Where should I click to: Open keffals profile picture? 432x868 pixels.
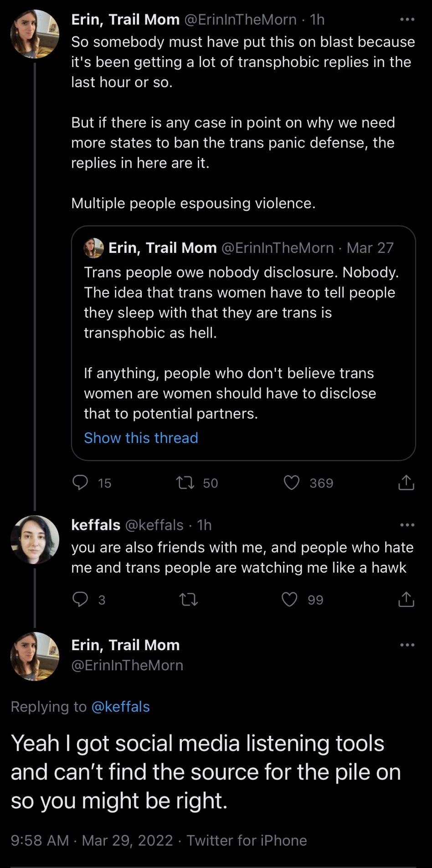[35, 539]
